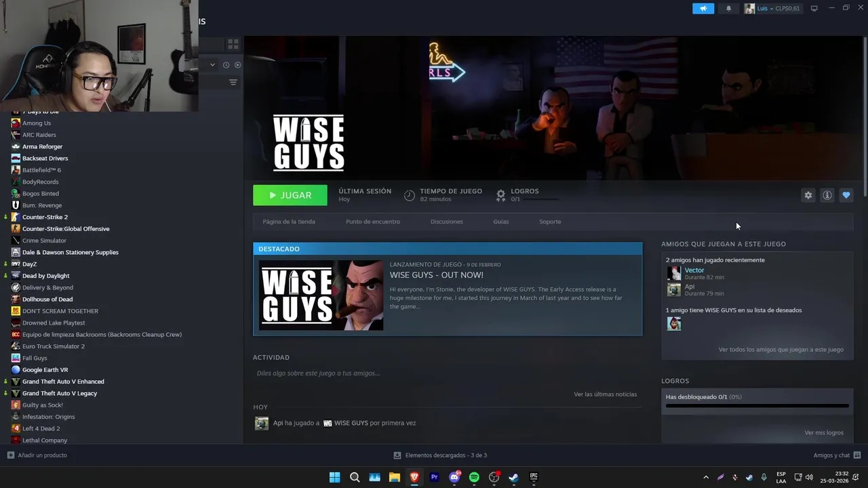Image resolution: width=868 pixels, height=488 pixels.
Task: Open the Soporte tab
Action: (550, 222)
